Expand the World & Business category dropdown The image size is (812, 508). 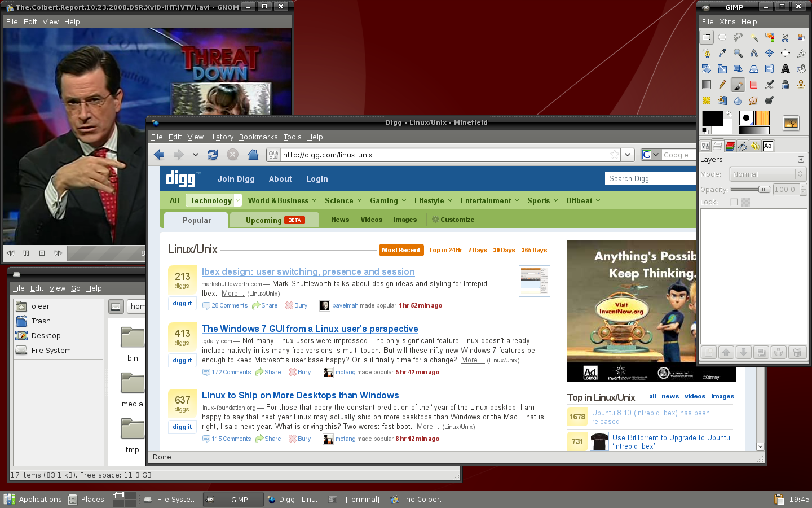click(314, 200)
